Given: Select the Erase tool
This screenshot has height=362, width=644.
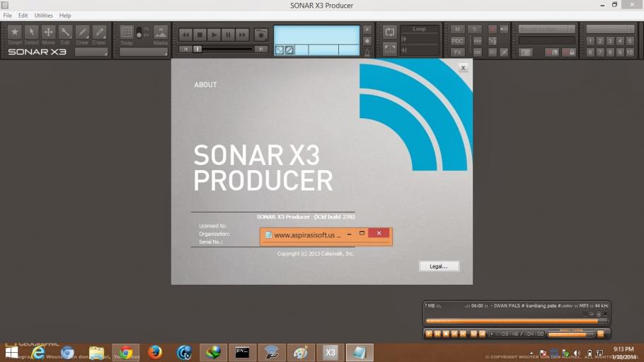Looking at the screenshot, I should click(x=98, y=32).
